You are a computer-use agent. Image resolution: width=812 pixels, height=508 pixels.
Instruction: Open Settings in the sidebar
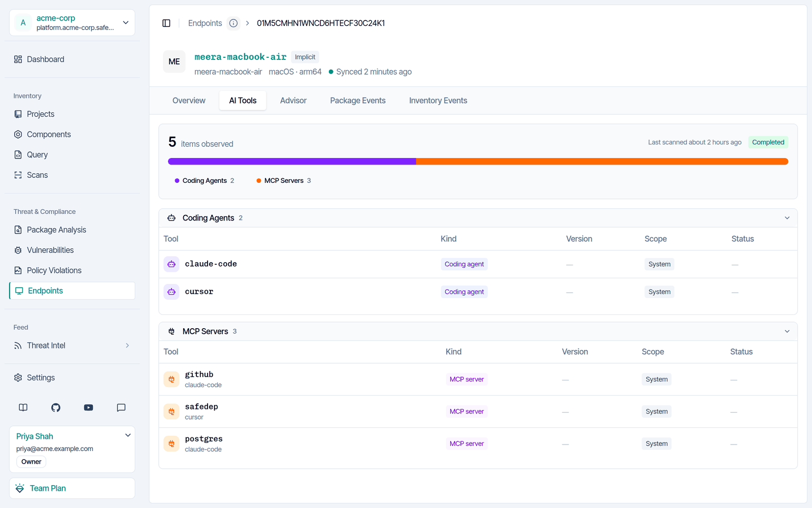tap(72, 378)
